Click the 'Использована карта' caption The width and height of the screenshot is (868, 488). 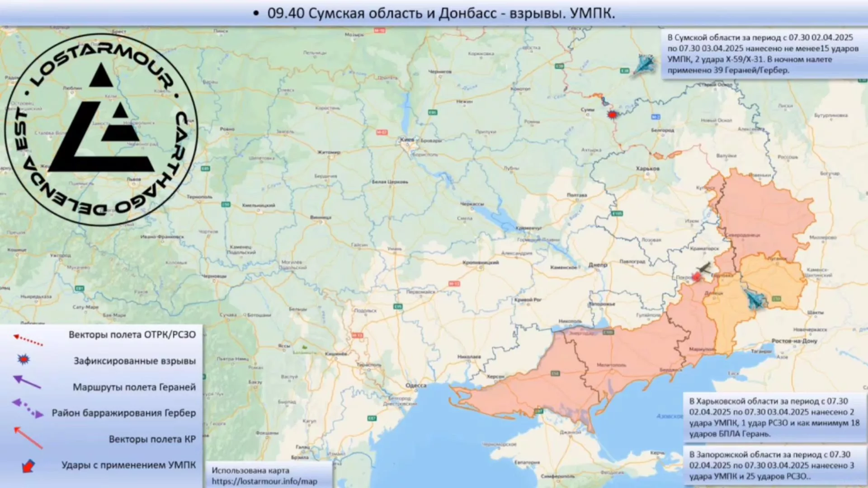[250, 470]
